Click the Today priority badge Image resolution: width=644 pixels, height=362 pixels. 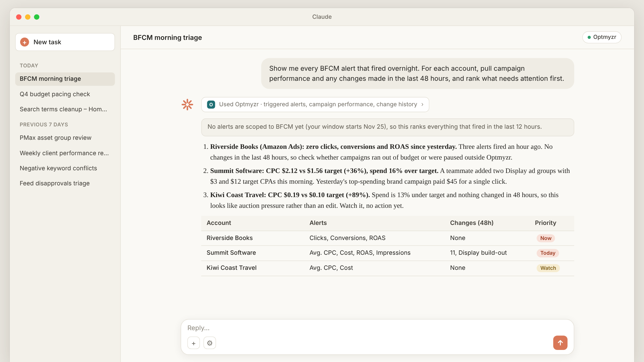coord(547,253)
